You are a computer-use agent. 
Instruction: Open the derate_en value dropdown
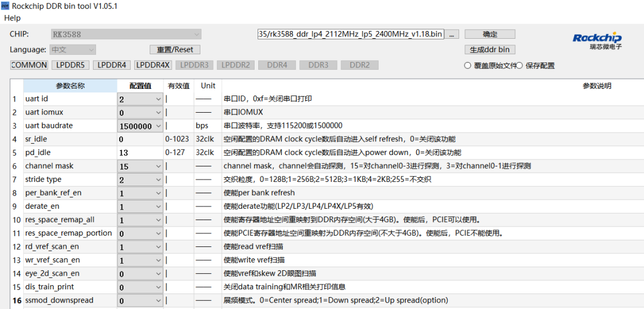tap(140, 206)
